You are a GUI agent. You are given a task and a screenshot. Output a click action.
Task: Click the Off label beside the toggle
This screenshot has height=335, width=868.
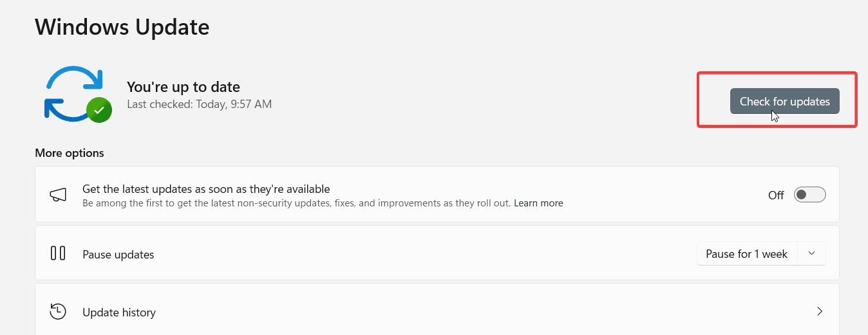(776, 195)
